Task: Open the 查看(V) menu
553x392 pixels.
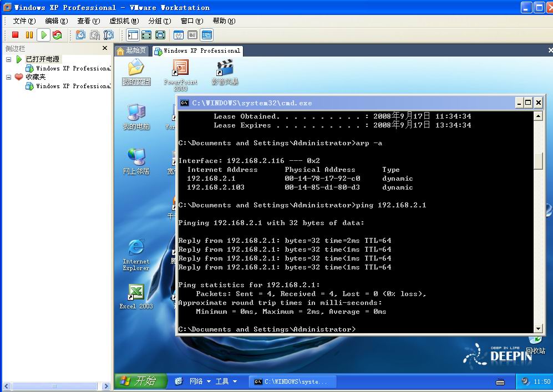Action: coord(89,21)
